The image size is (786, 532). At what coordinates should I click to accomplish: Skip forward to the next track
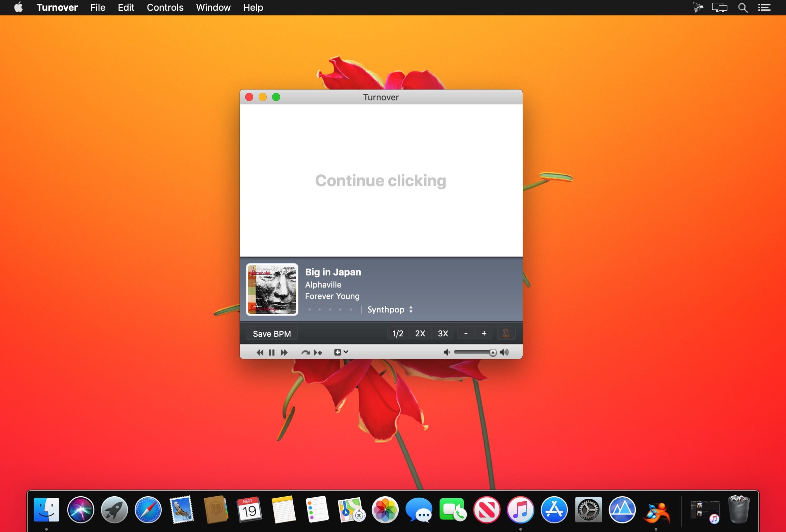pos(284,353)
